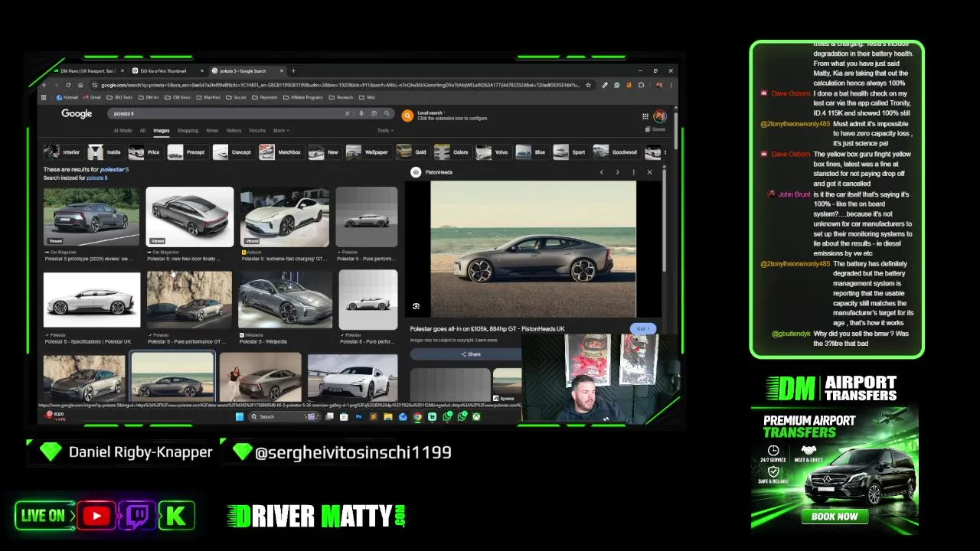Click the YouTube logo icon

(x=96, y=516)
